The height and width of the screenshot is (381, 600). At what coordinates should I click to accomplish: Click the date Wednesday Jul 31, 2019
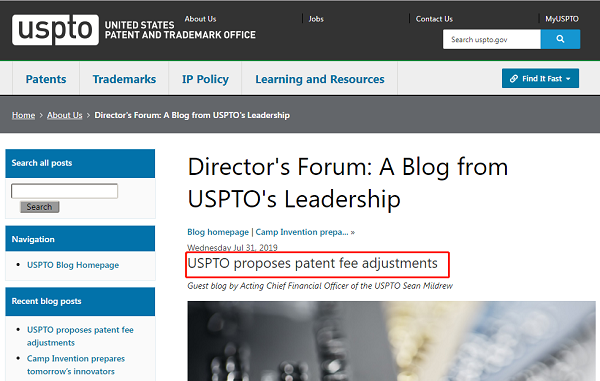232,247
